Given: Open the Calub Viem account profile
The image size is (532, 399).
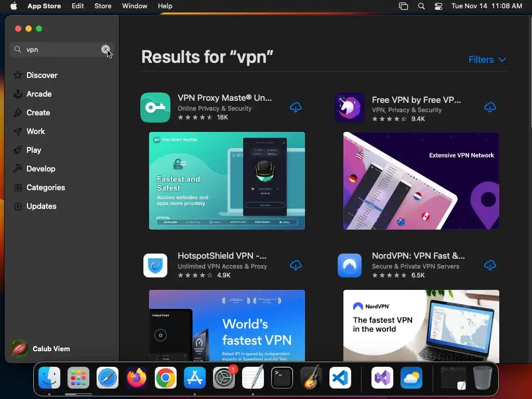Looking at the screenshot, I should point(41,349).
